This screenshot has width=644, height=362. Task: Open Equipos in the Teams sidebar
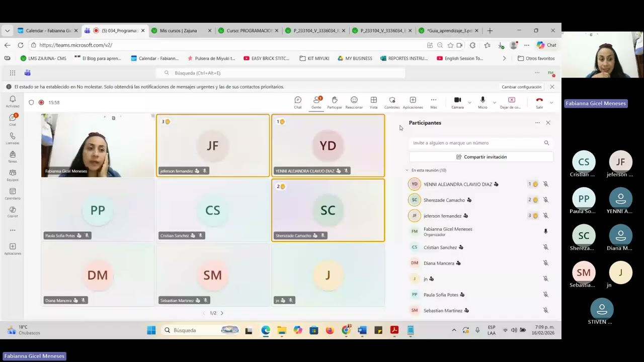[x=13, y=175]
